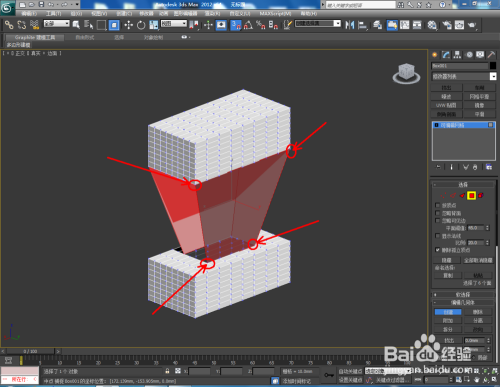Image resolution: width=500 pixels, height=387 pixels.
Task: Toggle the 3D Snaps icon
Action: click(236, 25)
